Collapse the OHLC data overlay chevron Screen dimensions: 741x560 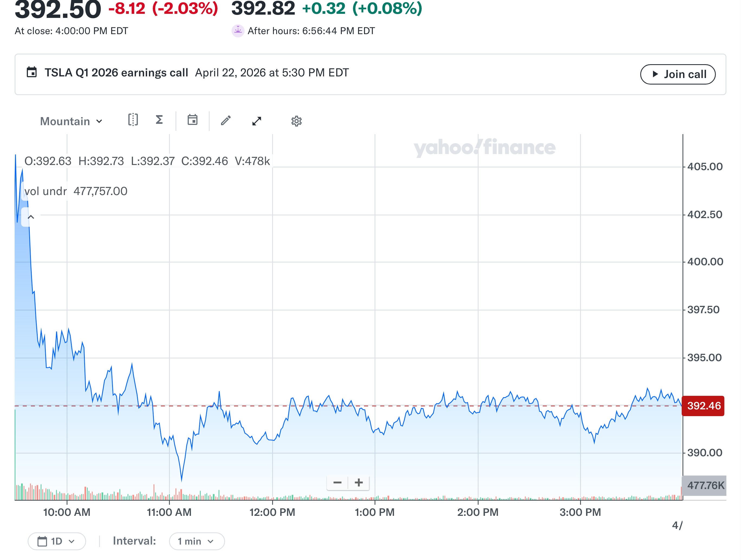coord(31,217)
